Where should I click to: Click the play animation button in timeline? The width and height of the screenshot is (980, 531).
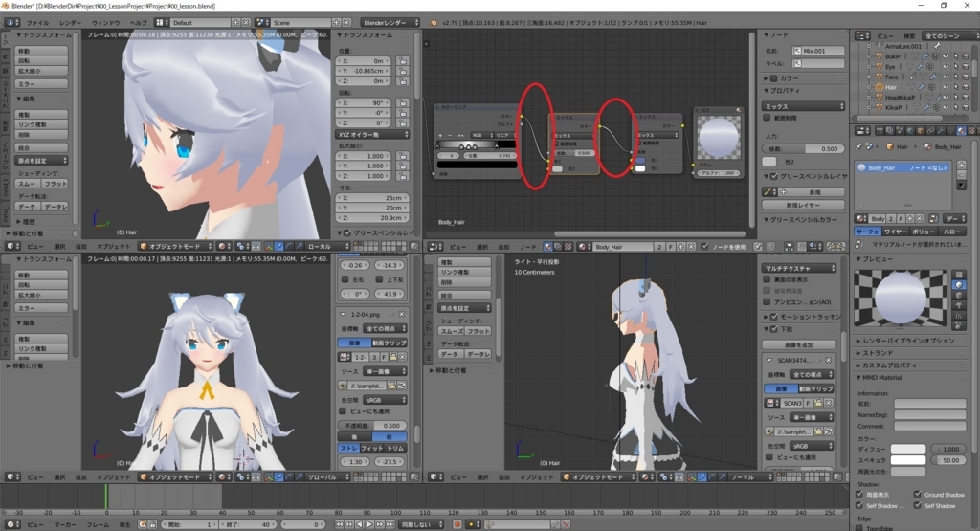point(369,524)
